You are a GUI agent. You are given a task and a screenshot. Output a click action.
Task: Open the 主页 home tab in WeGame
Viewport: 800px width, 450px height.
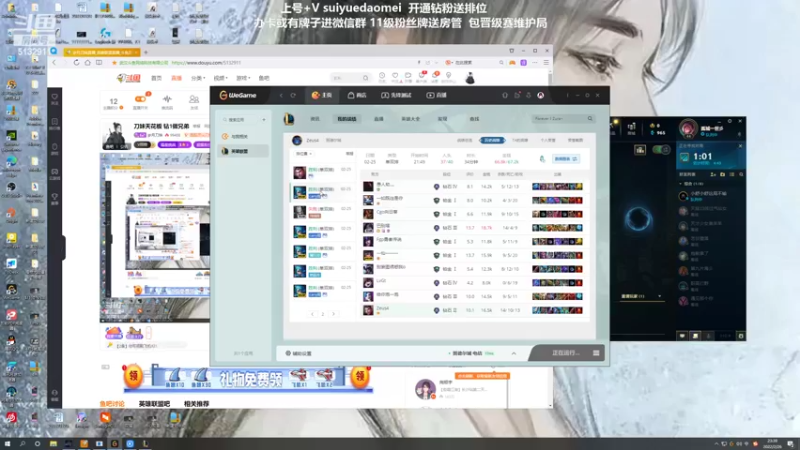[x=321, y=95]
